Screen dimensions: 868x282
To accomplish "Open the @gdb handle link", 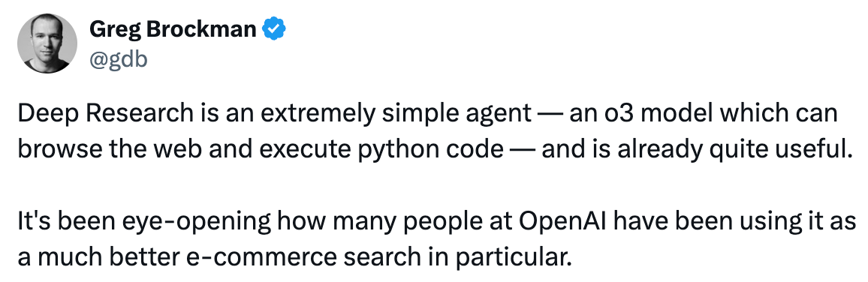I will 118,59.
